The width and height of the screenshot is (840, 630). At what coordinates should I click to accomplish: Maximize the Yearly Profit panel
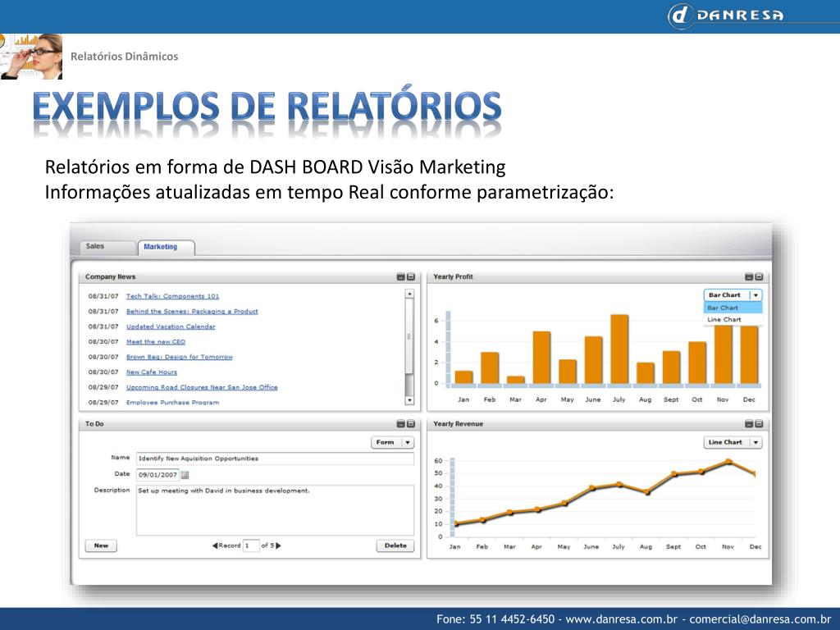click(x=759, y=277)
